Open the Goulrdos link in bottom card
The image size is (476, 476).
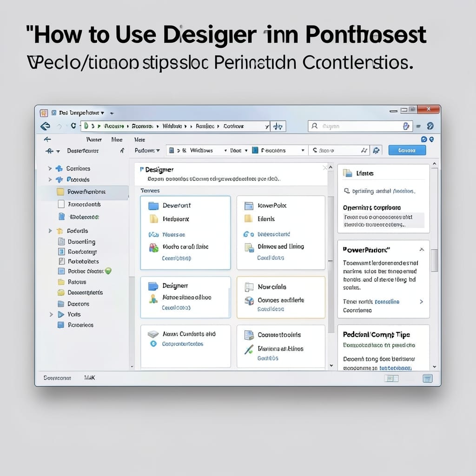(268, 358)
